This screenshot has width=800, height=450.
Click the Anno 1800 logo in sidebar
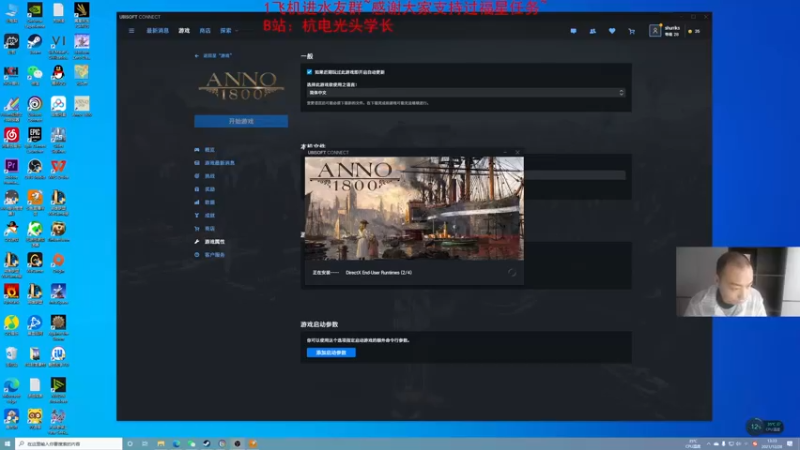point(241,85)
